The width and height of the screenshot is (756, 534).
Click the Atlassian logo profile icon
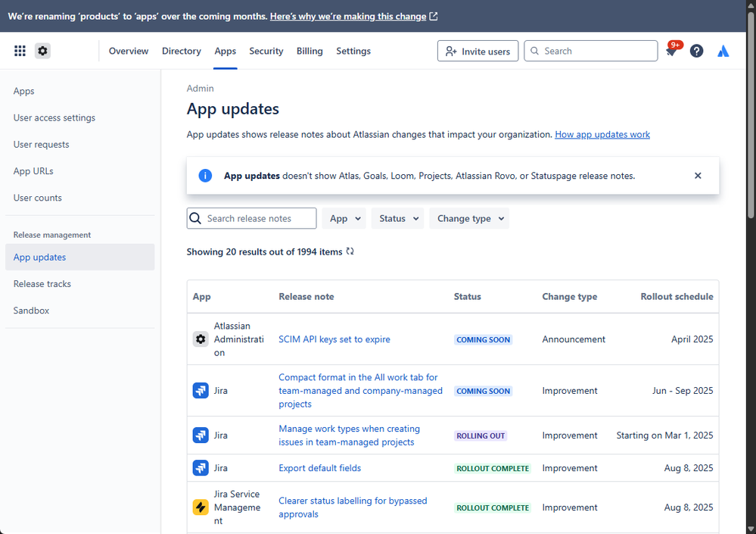coord(723,51)
